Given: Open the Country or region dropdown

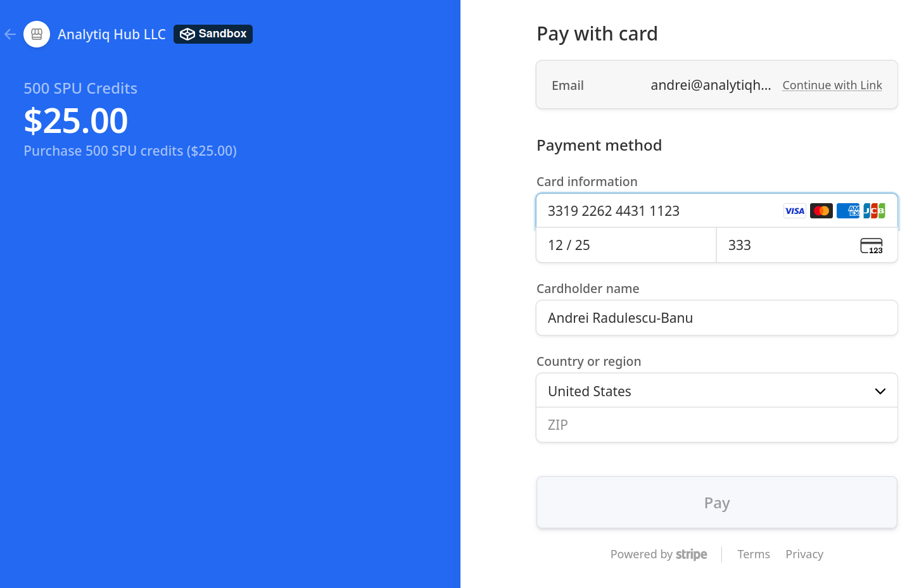Looking at the screenshot, I should pos(716,391).
